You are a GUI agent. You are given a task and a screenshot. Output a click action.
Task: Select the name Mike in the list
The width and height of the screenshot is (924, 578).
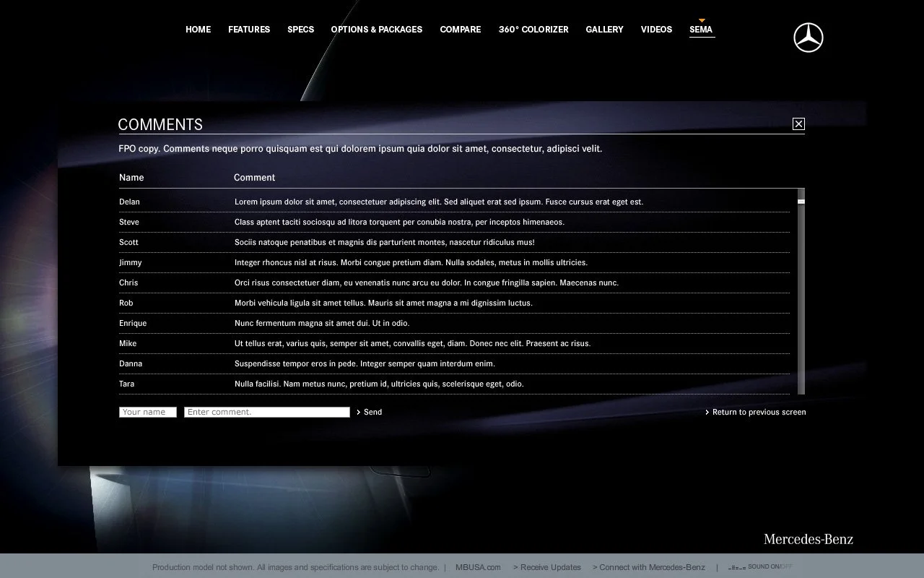pyautogui.click(x=128, y=343)
